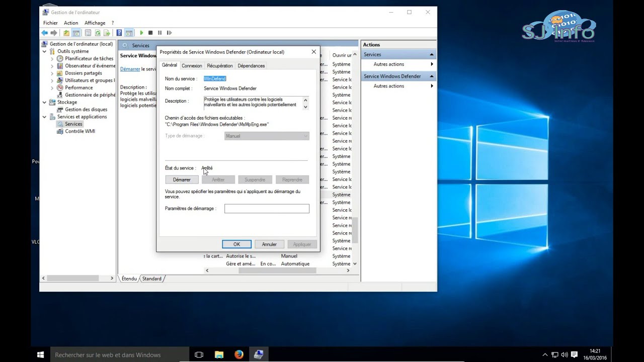644x362 pixels.
Task: Switch to the Connexion tab
Action: point(192,66)
